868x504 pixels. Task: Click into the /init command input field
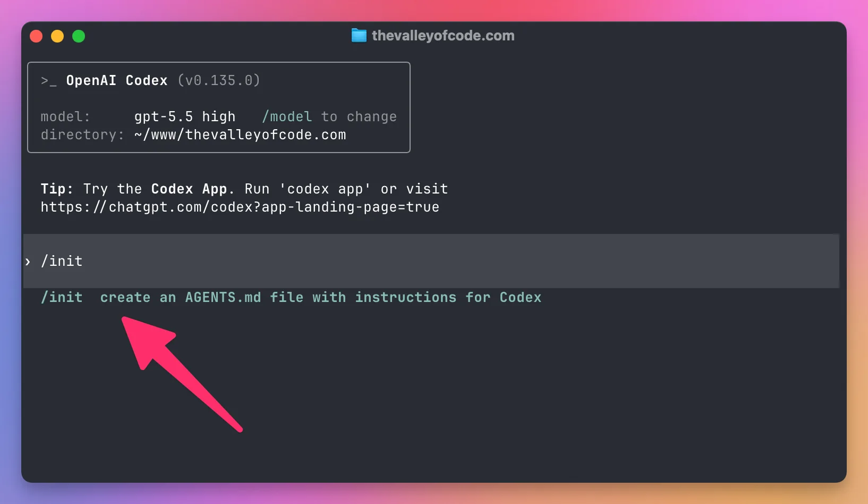pos(431,261)
